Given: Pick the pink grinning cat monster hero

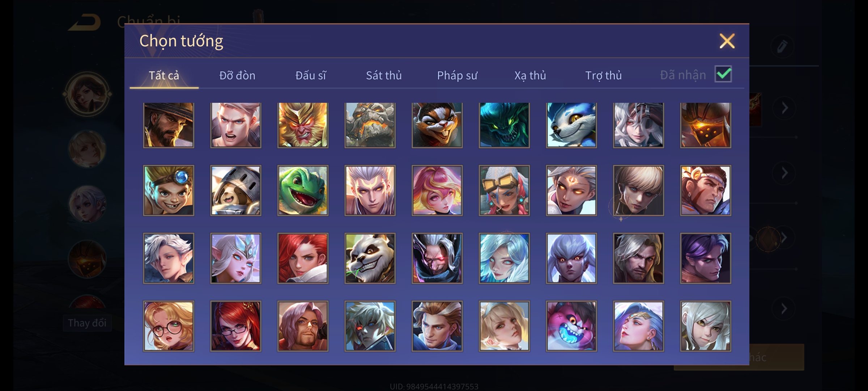Looking at the screenshot, I should pos(571,326).
